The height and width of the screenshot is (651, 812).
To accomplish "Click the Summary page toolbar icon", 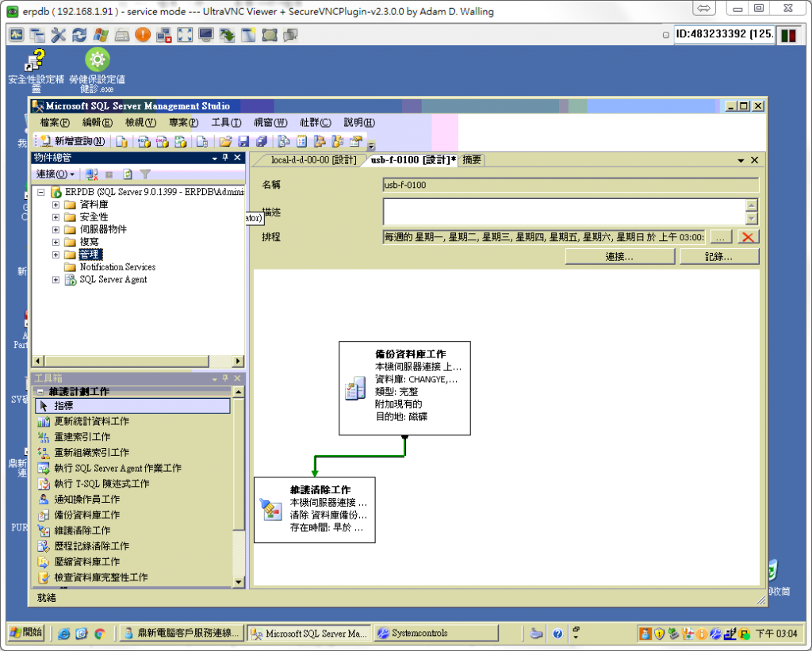I will tap(302, 141).
